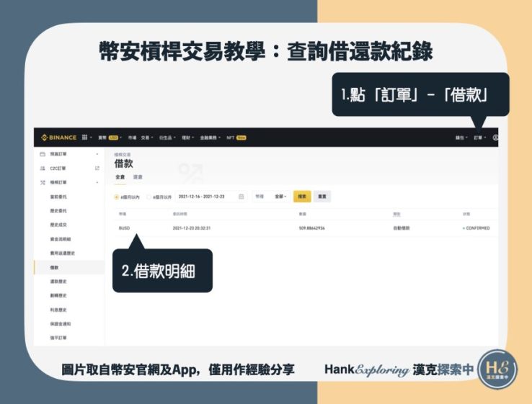
Task: Open 利息歷史 (Interest History) in sidebar
Action: coord(58,310)
